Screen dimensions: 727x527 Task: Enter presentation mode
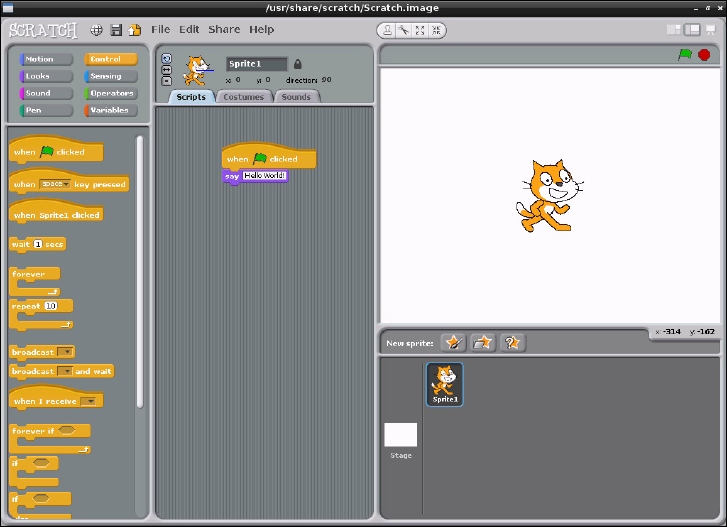click(x=710, y=30)
